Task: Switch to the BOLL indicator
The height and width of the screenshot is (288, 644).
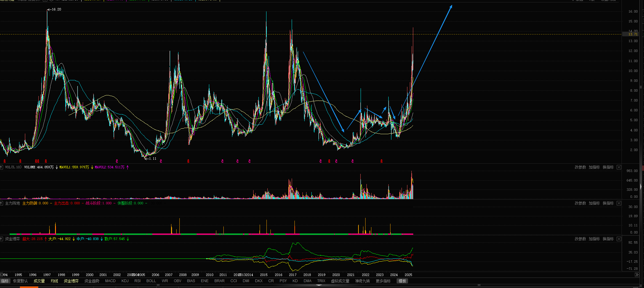Action: click(x=151, y=281)
